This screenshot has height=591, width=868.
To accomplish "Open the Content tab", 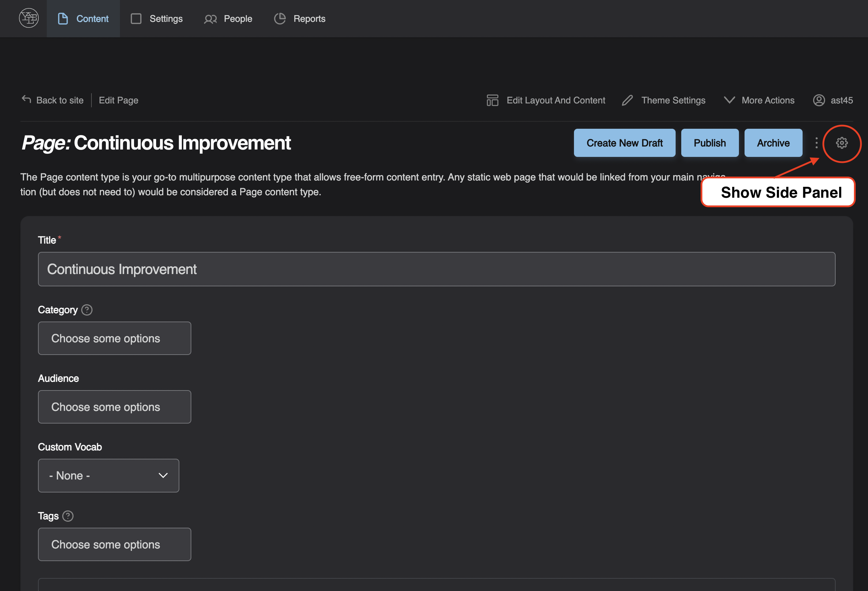I will point(83,19).
